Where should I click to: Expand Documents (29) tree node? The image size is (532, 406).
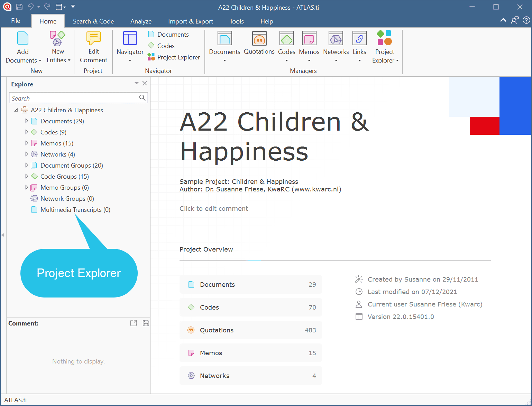[x=27, y=121]
